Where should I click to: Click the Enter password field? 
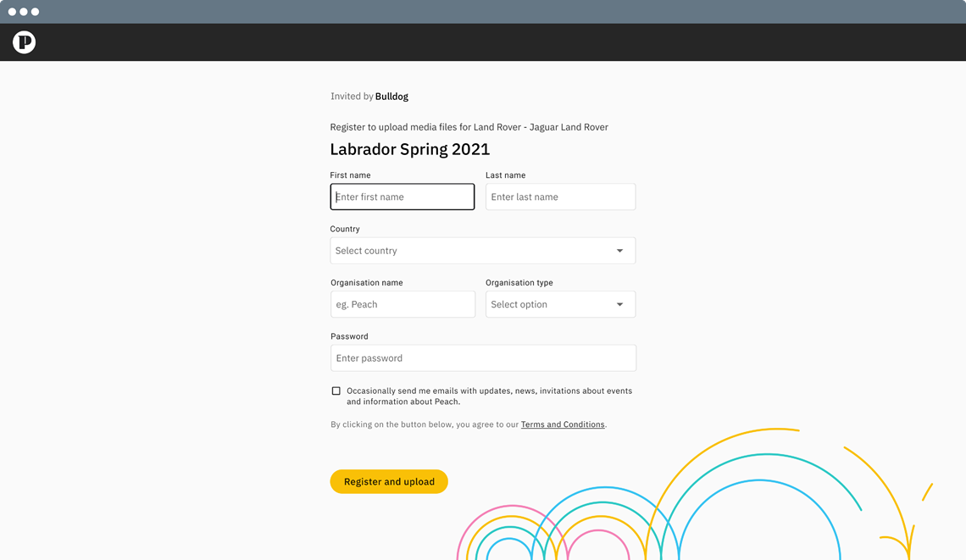483,358
